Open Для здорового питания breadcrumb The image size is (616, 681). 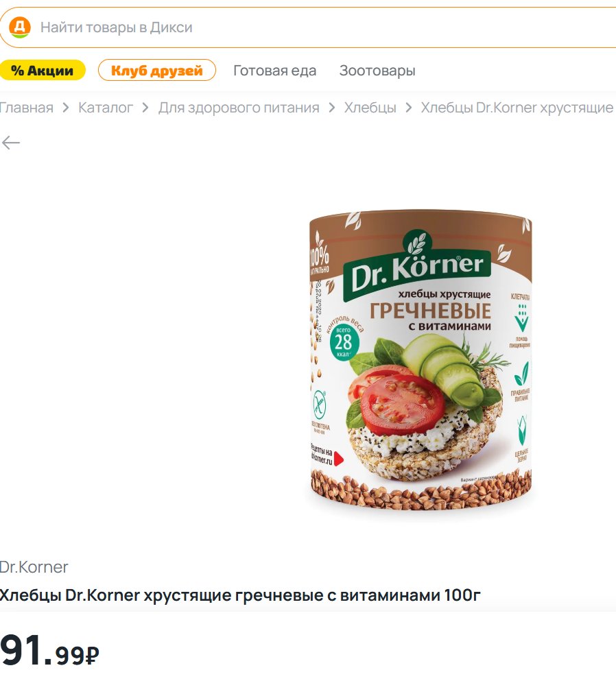(239, 107)
